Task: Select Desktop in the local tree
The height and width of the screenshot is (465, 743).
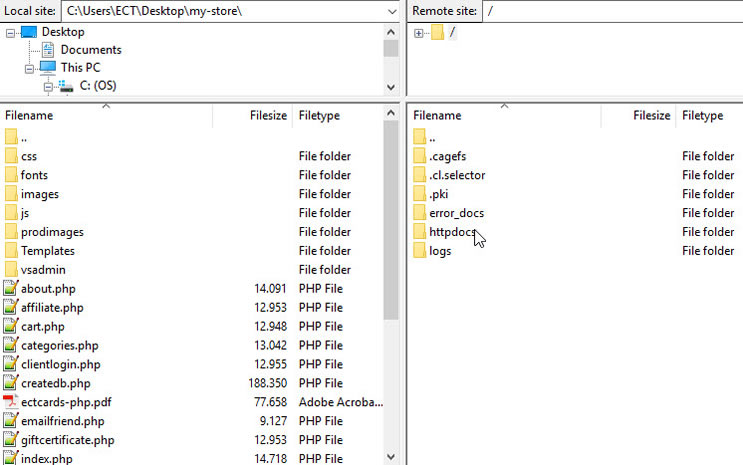Action: coord(63,32)
